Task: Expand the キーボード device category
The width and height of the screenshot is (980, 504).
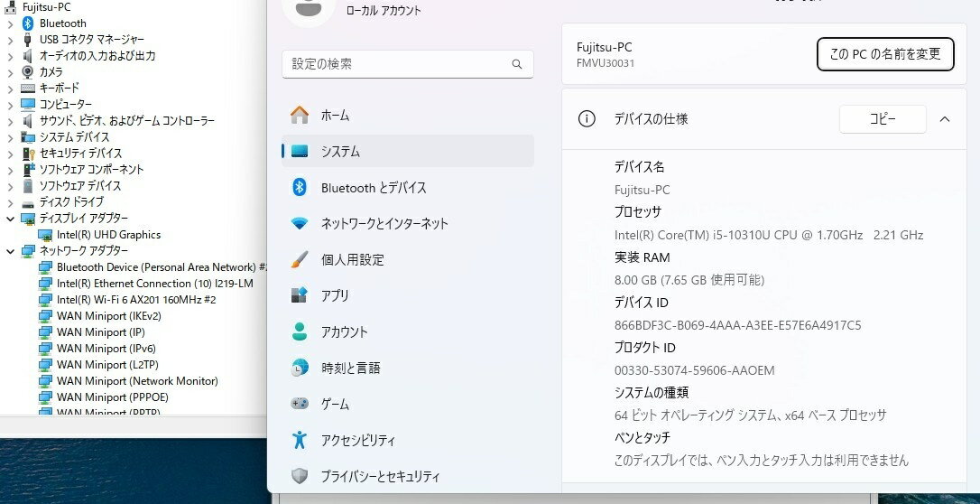Action: coord(11,89)
